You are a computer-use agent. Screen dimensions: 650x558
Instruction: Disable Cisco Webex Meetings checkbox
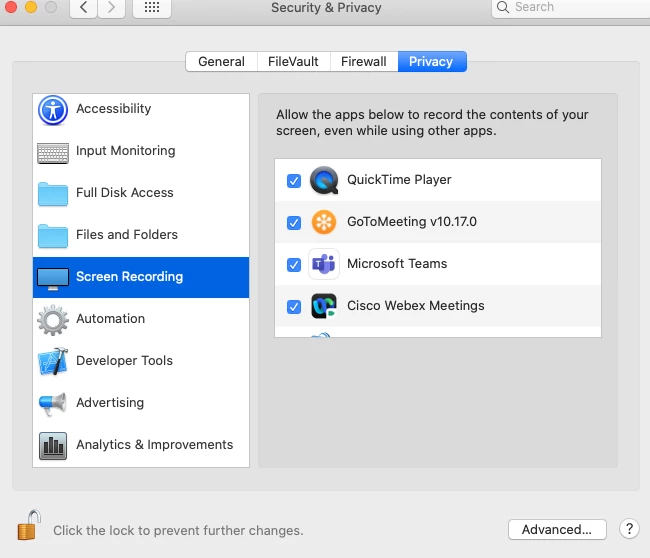pos(294,307)
